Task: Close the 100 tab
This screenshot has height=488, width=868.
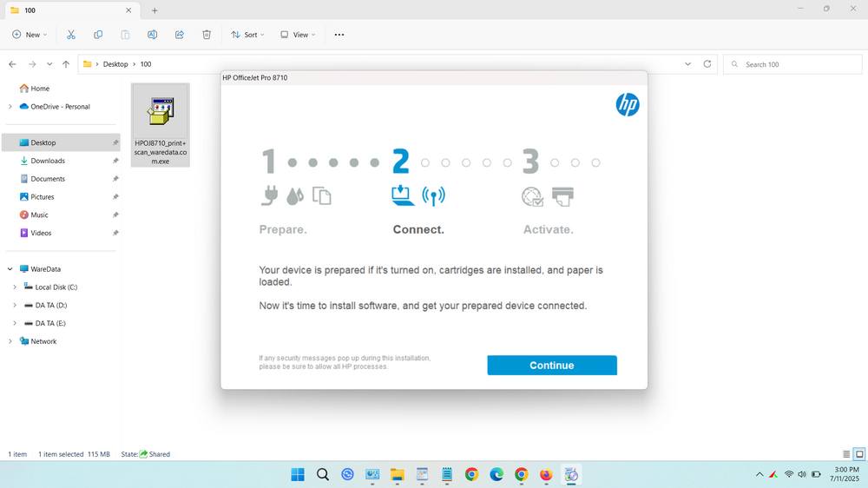Action: pos(128,10)
